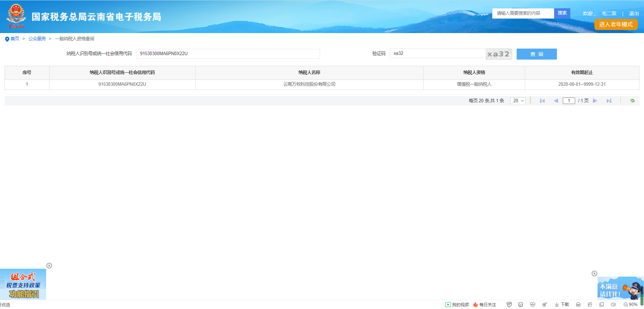Refresh the captcha image xa32

pos(499,54)
